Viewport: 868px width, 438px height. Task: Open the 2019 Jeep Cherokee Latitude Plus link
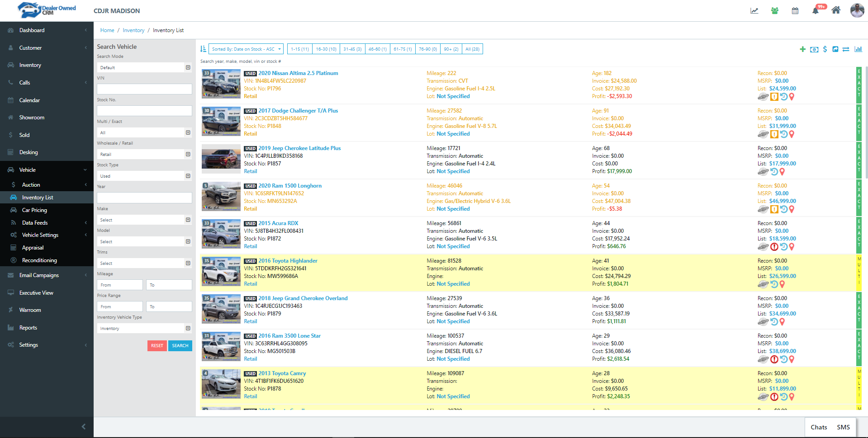click(299, 148)
